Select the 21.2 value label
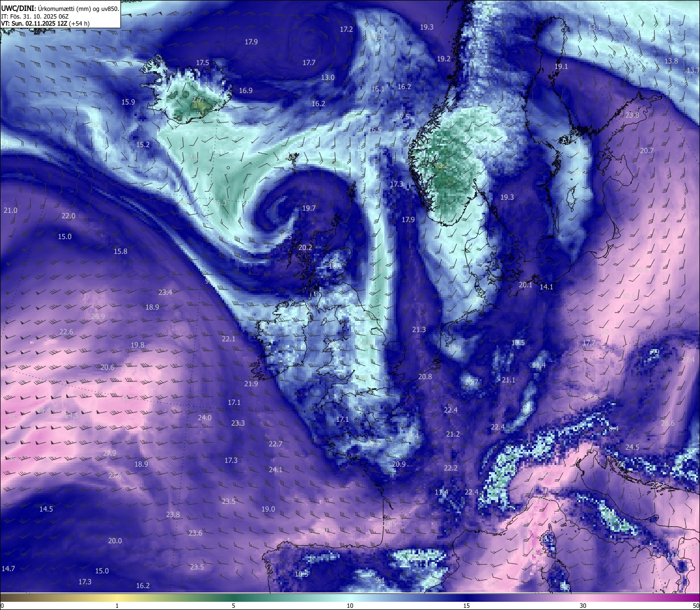This screenshot has height=610, width=700. 453,434
